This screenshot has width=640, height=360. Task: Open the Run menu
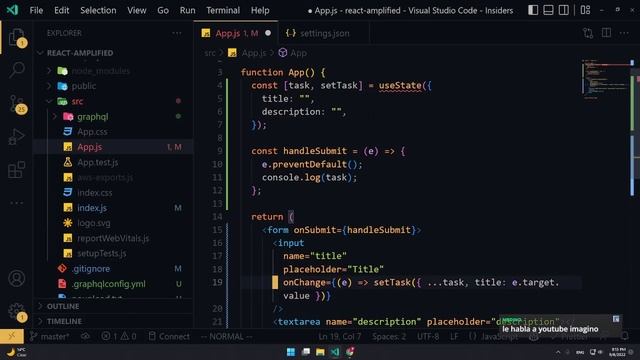[187, 10]
